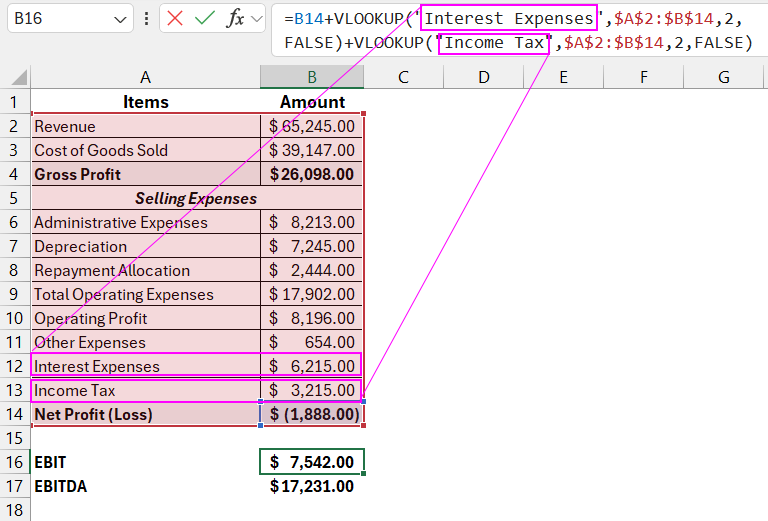Select the 'Operating Profit' cell
The width and height of the screenshot is (768, 521).
145,318
